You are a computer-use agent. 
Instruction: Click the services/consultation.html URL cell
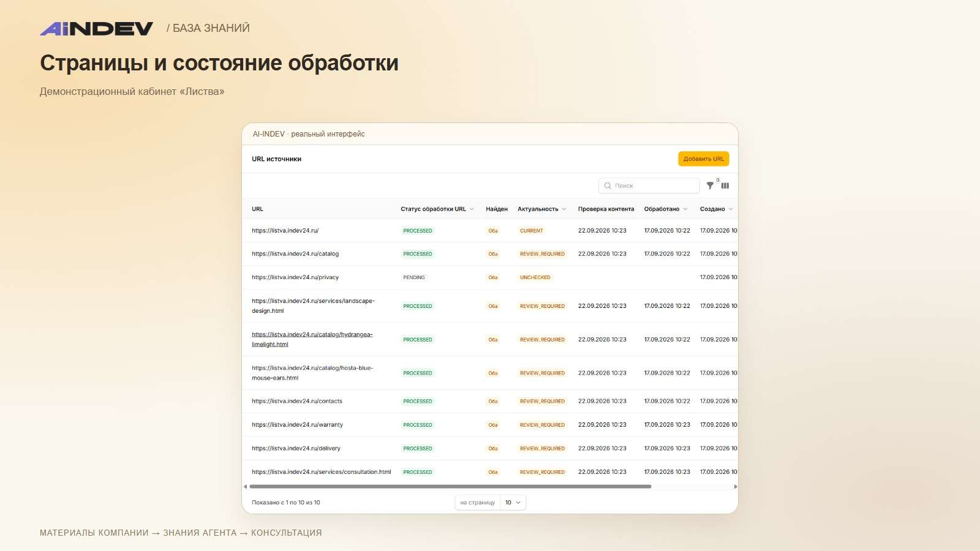(x=321, y=472)
